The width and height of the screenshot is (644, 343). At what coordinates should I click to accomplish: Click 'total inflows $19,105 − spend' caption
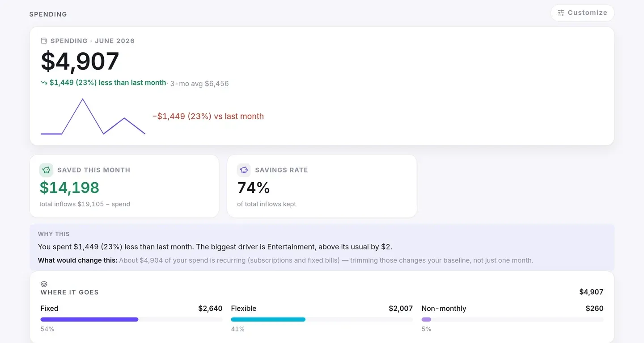click(x=85, y=204)
